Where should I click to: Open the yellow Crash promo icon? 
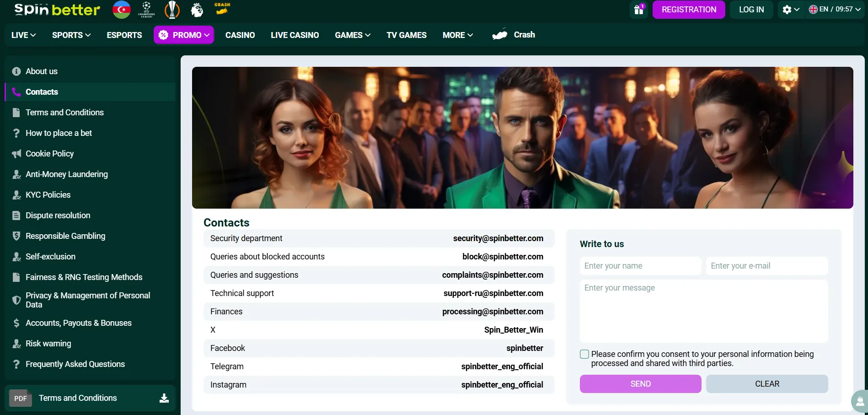[222, 8]
